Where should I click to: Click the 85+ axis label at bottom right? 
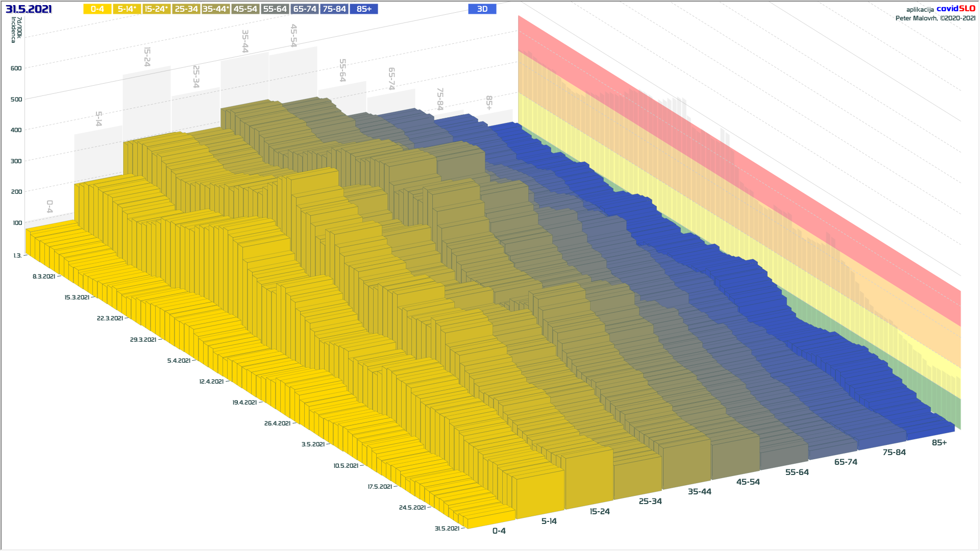[x=939, y=443]
